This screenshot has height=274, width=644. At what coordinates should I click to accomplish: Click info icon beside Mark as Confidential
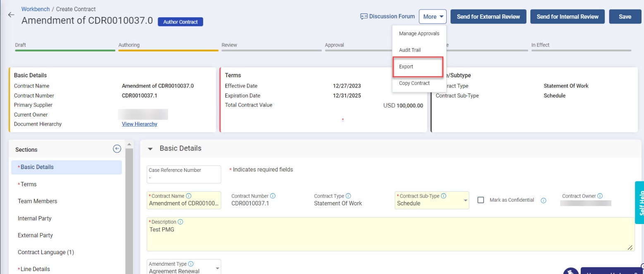(x=543, y=200)
